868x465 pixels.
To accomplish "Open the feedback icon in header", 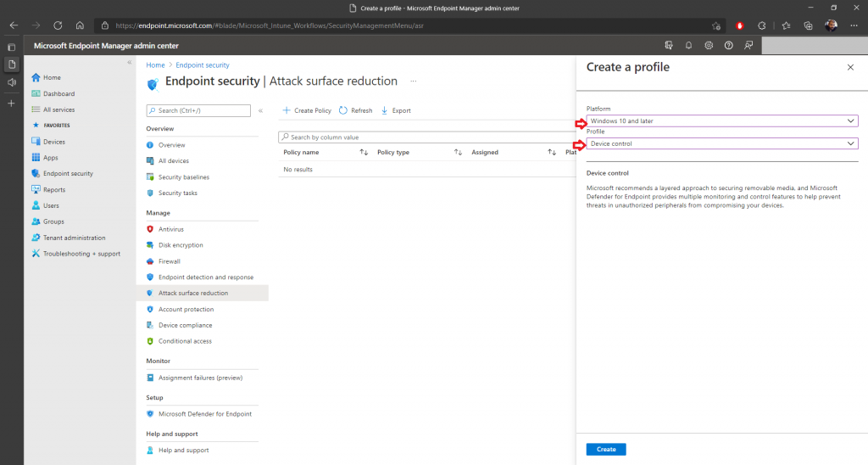I will pos(748,46).
